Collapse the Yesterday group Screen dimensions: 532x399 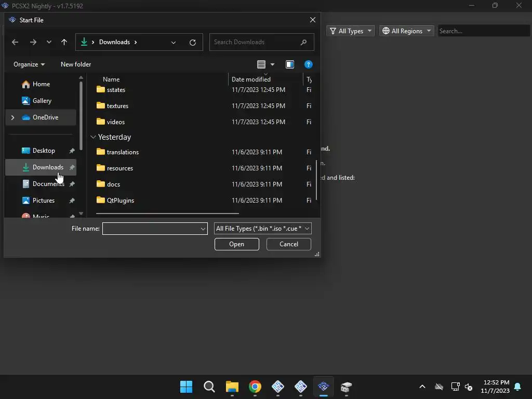coord(93,137)
